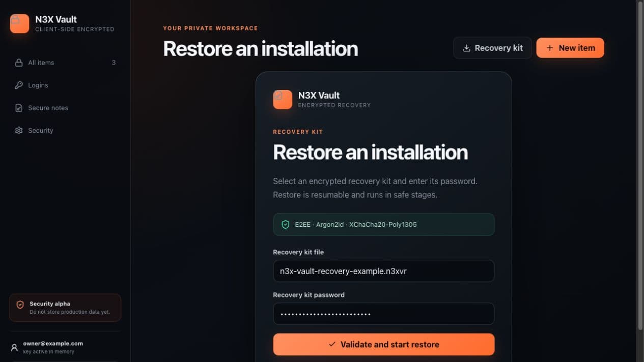Click the owner account user icon
The image size is (644, 362).
pos(14,348)
